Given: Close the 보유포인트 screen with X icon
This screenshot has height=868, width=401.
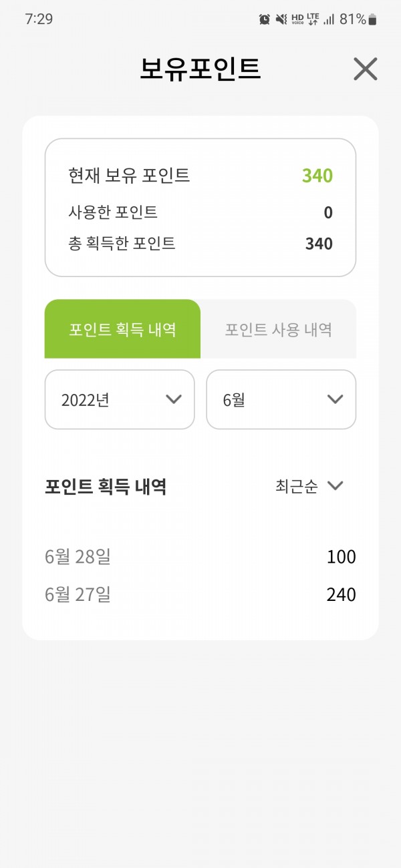Looking at the screenshot, I should pos(366,69).
